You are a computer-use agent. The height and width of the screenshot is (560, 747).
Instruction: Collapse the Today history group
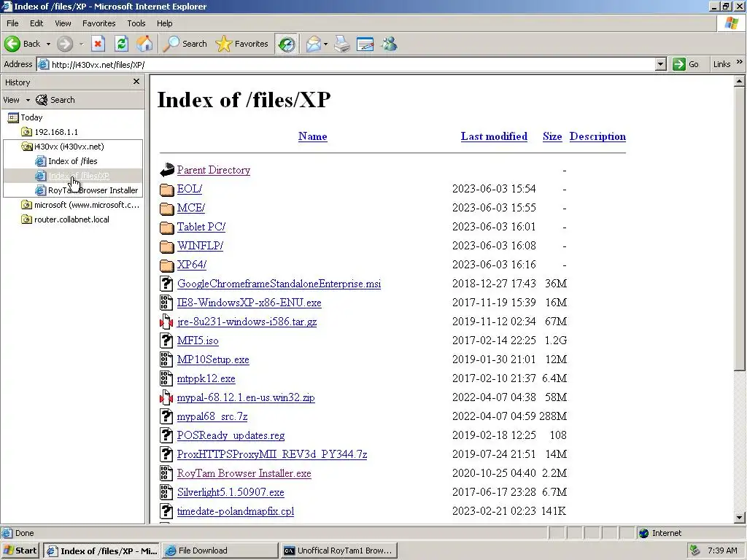pyautogui.click(x=26, y=117)
